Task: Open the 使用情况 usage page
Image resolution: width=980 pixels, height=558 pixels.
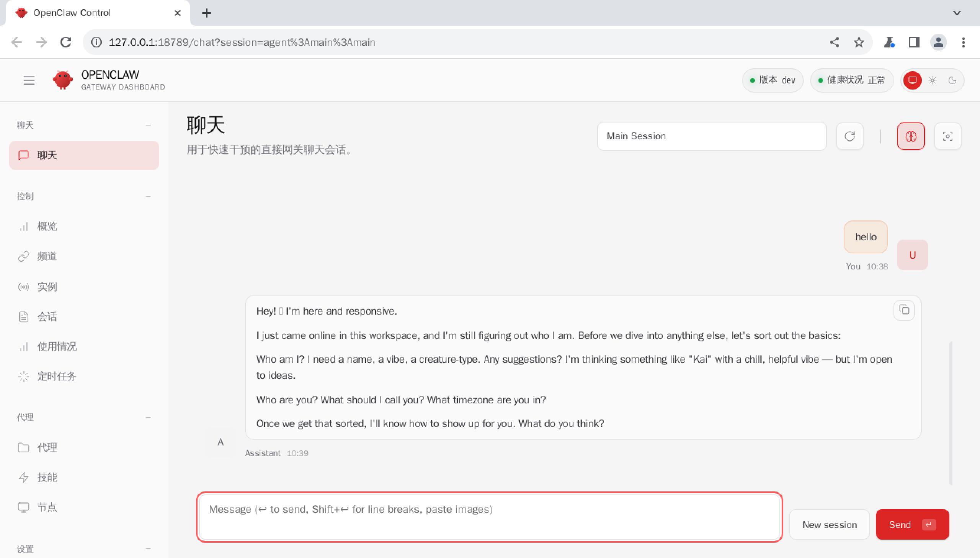Action: coord(84,346)
